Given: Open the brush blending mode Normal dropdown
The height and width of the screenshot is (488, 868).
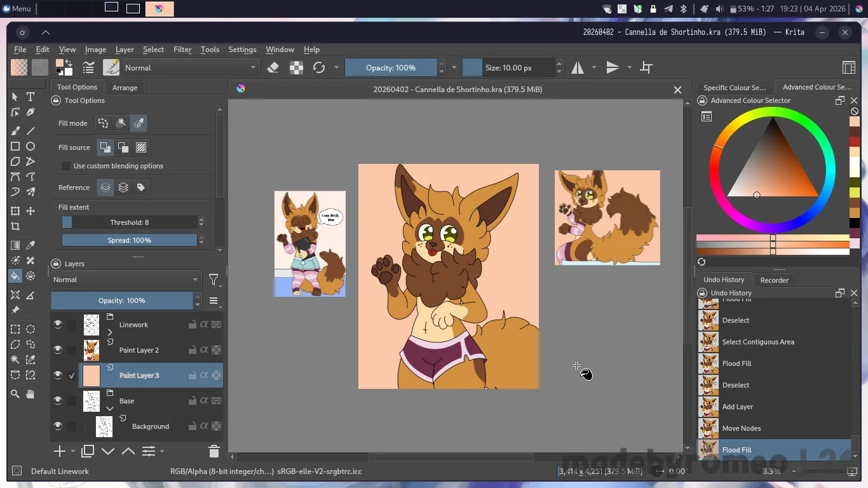Looking at the screenshot, I should 190,67.
